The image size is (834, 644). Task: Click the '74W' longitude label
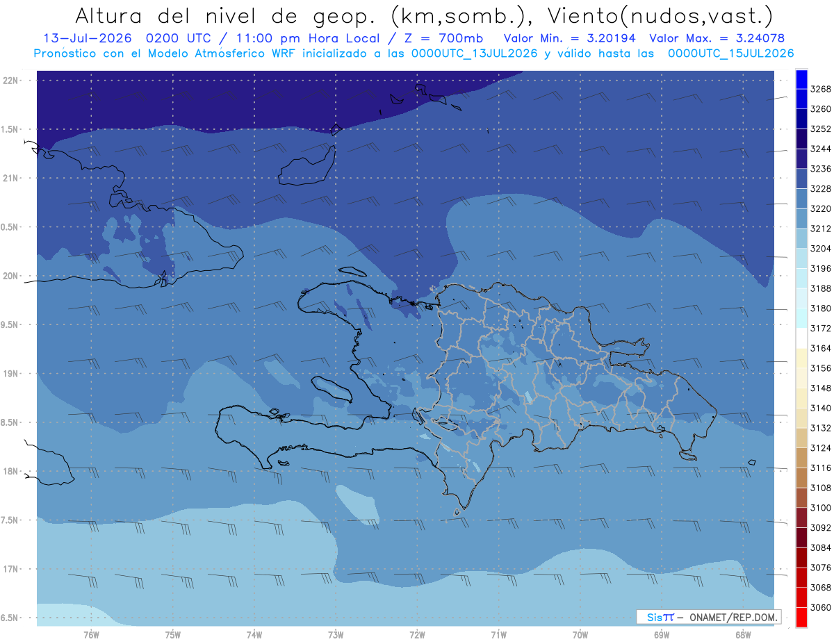[x=254, y=634]
